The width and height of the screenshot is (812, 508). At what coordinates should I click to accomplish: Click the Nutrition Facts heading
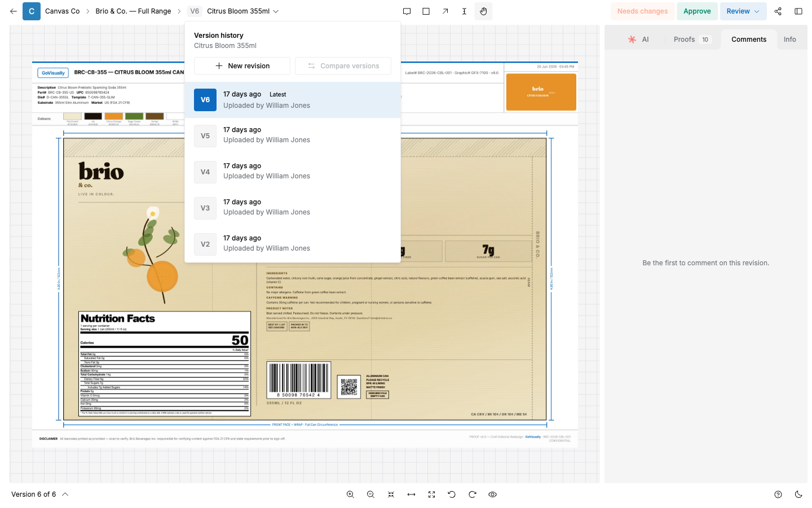click(x=117, y=318)
